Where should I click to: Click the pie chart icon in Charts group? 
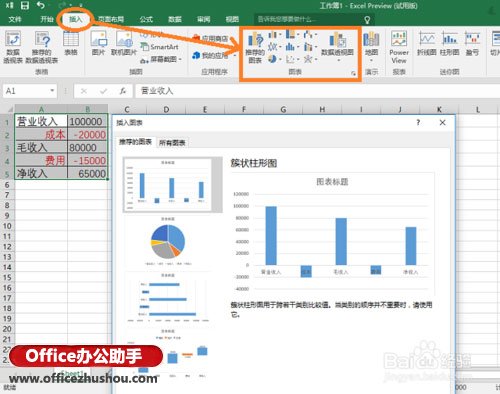click(273, 59)
